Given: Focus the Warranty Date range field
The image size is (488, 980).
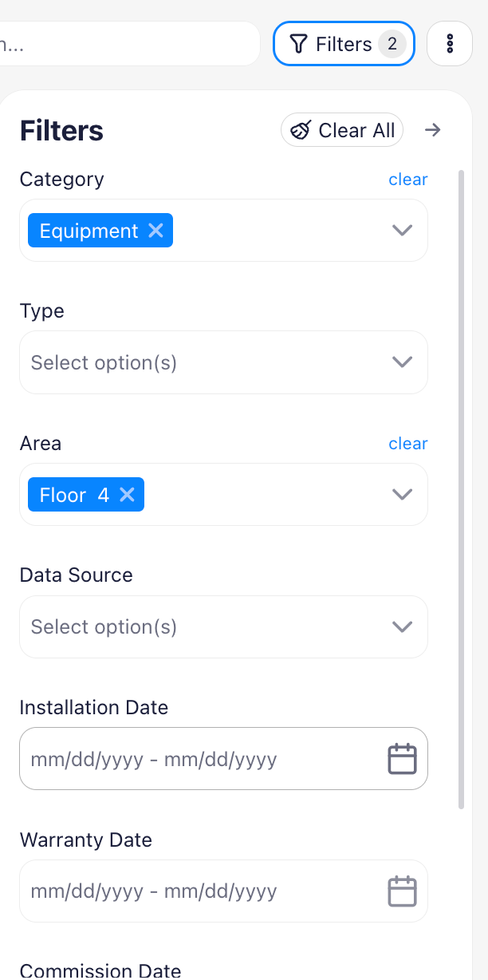Looking at the screenshot, I should (223, 891).
